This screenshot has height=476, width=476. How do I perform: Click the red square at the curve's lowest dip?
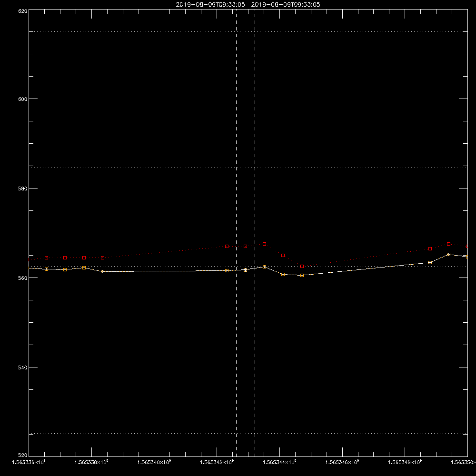pyautogui.click(x=302, y=266)
